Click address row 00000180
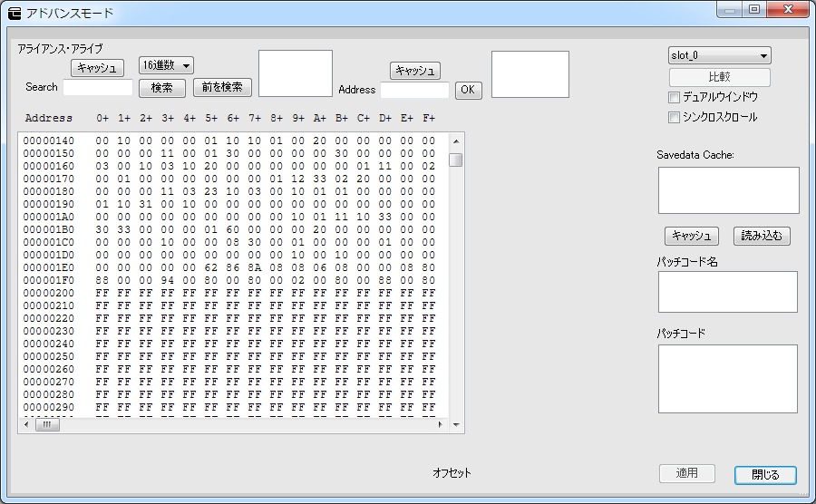Image resolution: width=816 pixels, height=504 pixels. 229,191
